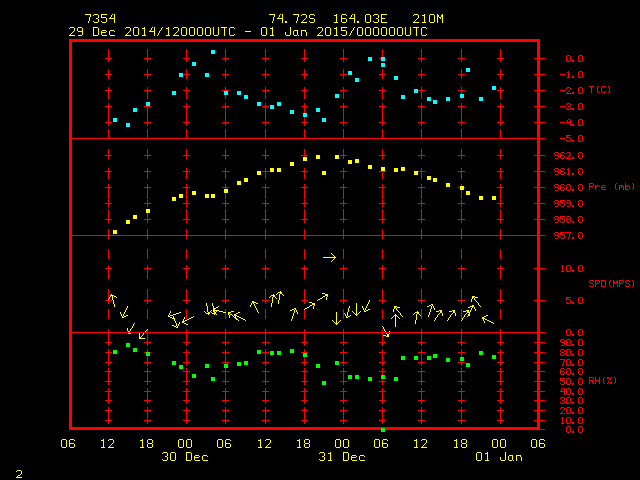640x480 pixels.
Task: Click the UTC date range header text
Action: click(x=247, y=32)
